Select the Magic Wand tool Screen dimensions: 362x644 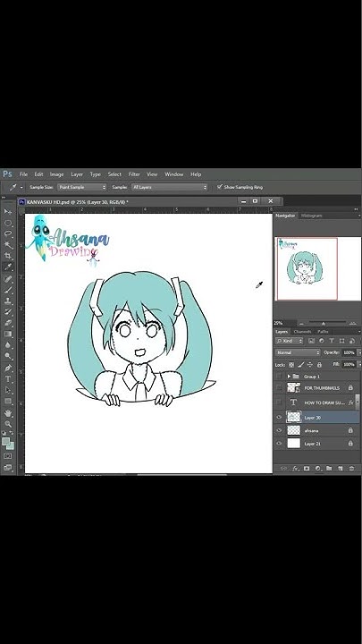(x=8, y=245)
